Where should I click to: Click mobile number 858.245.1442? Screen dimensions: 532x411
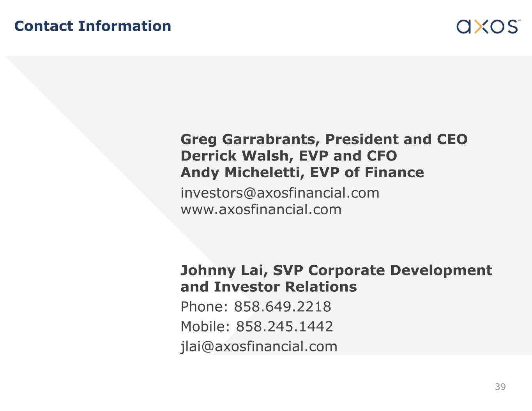click(x=285, y=326)
